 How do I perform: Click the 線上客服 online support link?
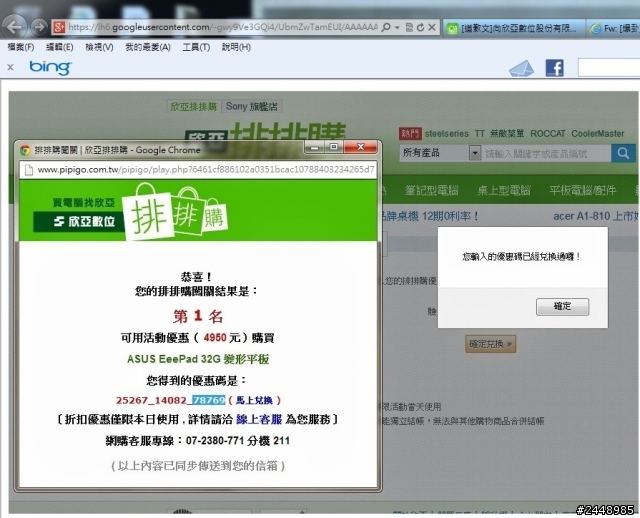pos(259,420)
